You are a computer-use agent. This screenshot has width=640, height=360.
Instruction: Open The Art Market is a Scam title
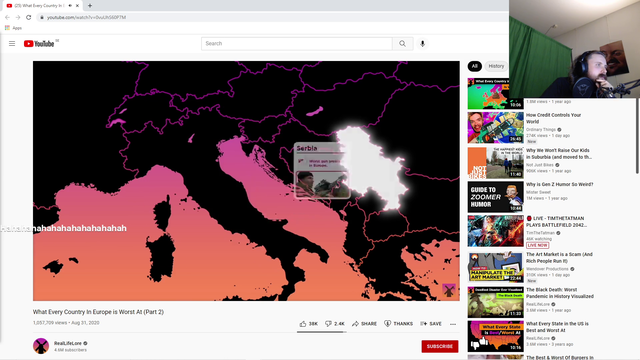(x=559, y=258)
